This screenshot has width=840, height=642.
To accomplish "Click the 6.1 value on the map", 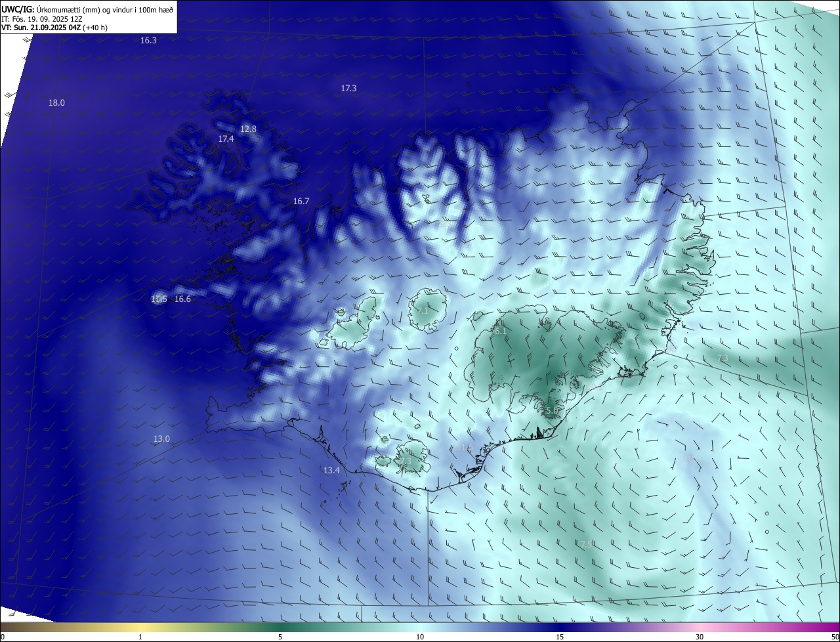I will pyautogui.click(x=500, y=332).
